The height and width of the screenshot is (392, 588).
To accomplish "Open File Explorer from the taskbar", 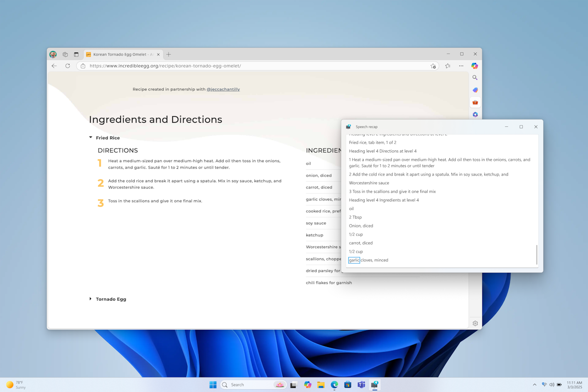I will pyautogui.click(x=321, y=385).
